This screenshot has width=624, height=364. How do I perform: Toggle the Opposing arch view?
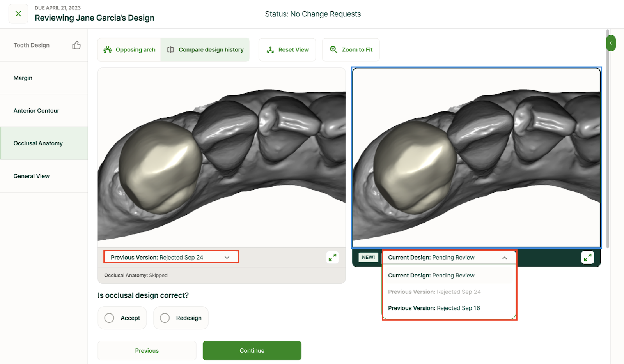(129, 50)
